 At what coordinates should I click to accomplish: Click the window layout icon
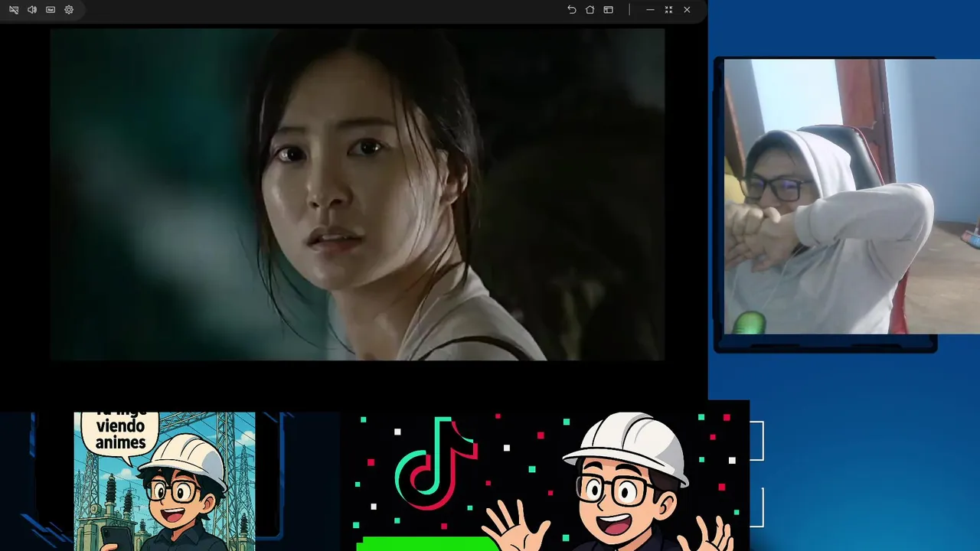tap(608, 10)
